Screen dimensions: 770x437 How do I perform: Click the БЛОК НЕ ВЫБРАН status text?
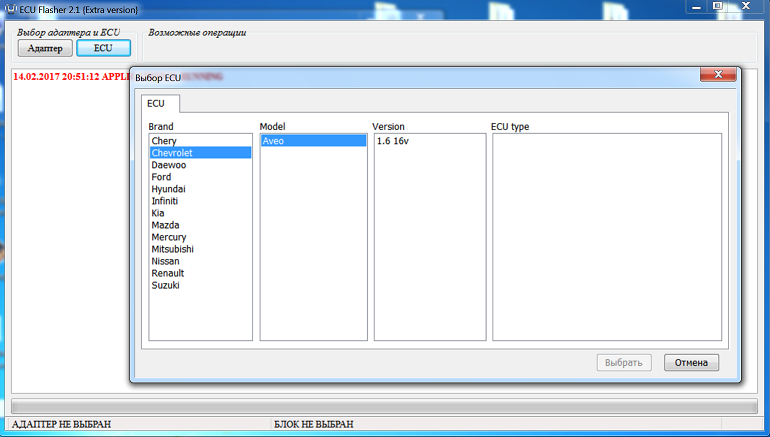[x=313, y=424]
